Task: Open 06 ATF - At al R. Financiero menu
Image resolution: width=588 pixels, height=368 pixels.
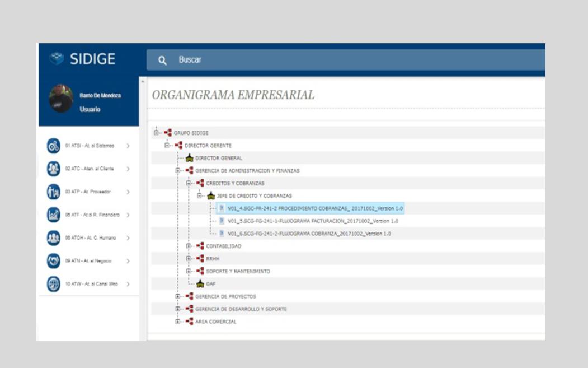Action: (x=89, y=215)
